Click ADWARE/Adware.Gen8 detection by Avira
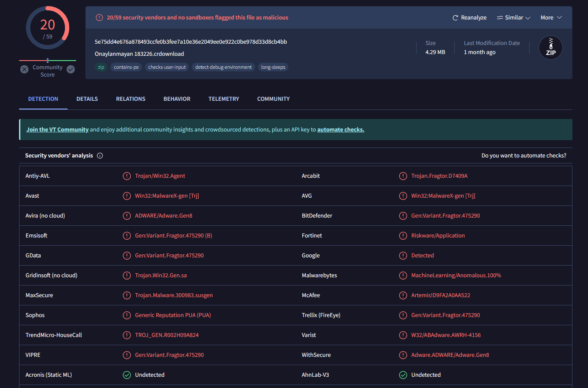 [x=164, y=216]
